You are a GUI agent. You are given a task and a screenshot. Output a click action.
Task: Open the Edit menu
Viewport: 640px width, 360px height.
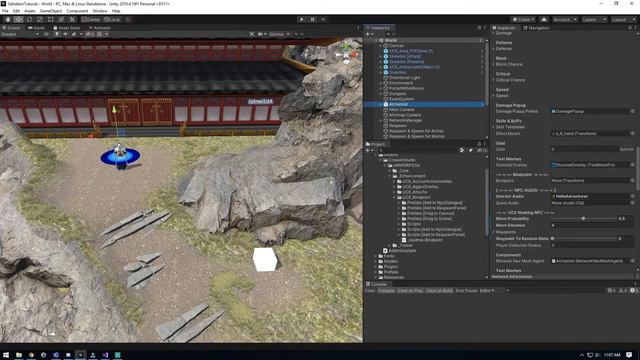pyautogui.click(x=16, y=11)
